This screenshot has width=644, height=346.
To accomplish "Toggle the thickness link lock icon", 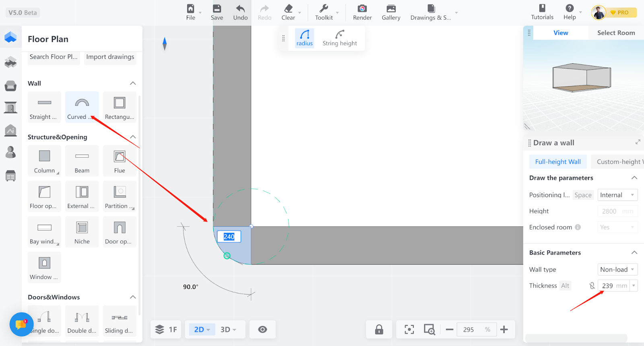I will (592, 286).
